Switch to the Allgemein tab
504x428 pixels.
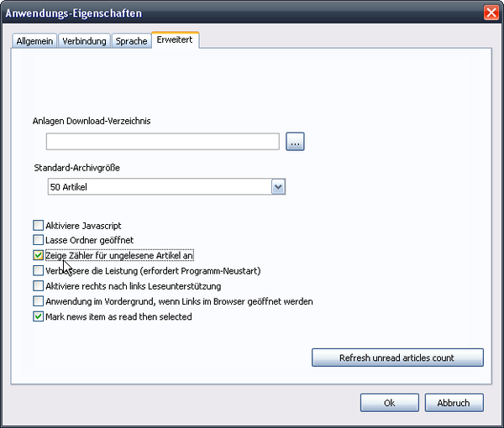pyautogui.click(x=34, y=41)
